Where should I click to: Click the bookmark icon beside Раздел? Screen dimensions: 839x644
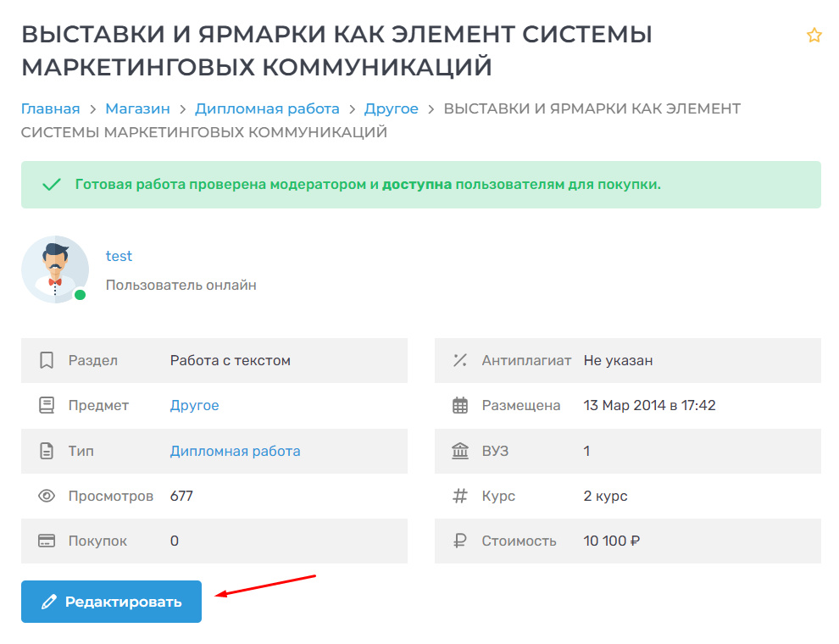click(x=47, y=360)
